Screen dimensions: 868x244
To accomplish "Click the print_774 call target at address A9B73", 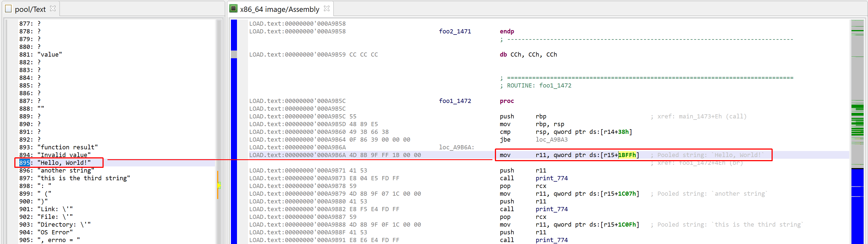I will coord(552,178).
